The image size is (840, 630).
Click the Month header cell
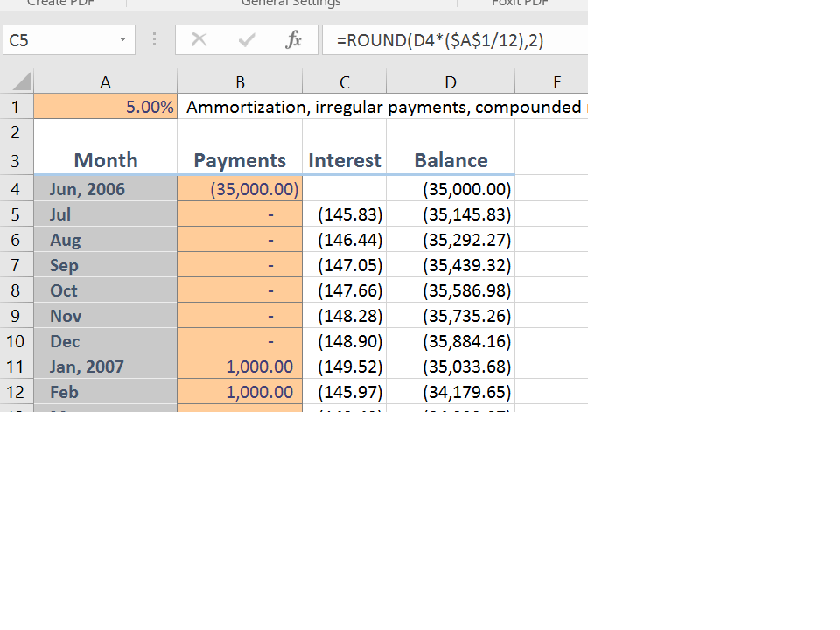(106, 160)
